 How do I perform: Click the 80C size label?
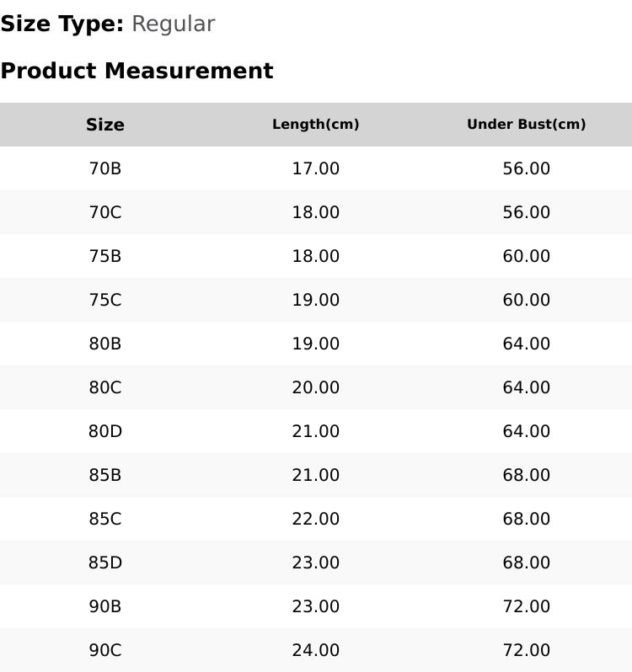[105, 387]
